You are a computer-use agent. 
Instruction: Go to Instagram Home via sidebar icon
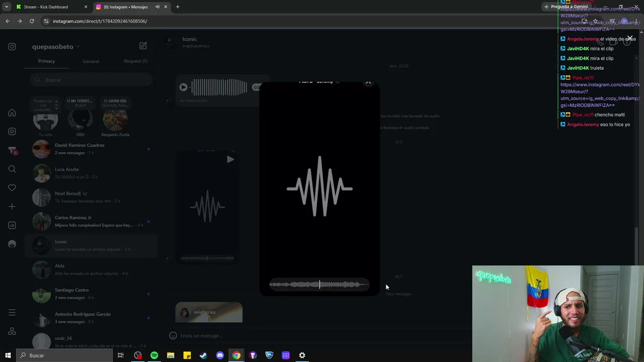12,113
